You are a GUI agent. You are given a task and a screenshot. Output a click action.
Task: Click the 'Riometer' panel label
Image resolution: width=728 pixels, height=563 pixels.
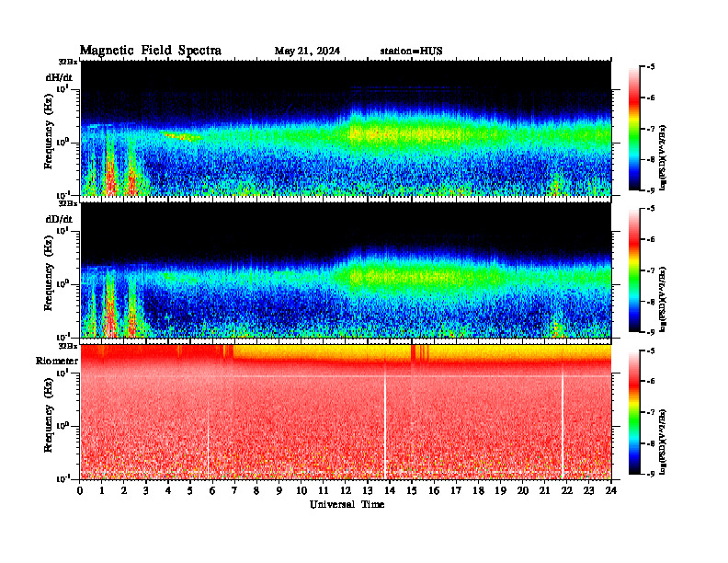coord(57,361)
